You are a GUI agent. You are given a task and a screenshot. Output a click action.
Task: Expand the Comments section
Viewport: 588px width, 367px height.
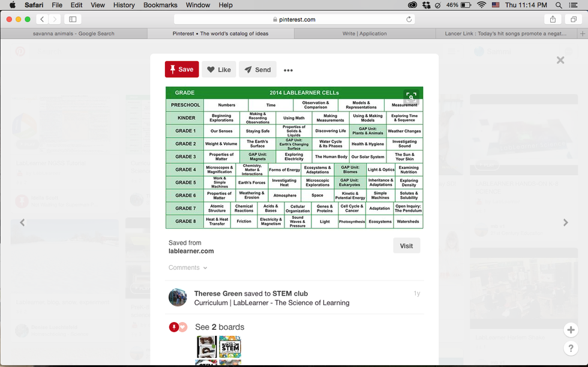tap(188, 267)
